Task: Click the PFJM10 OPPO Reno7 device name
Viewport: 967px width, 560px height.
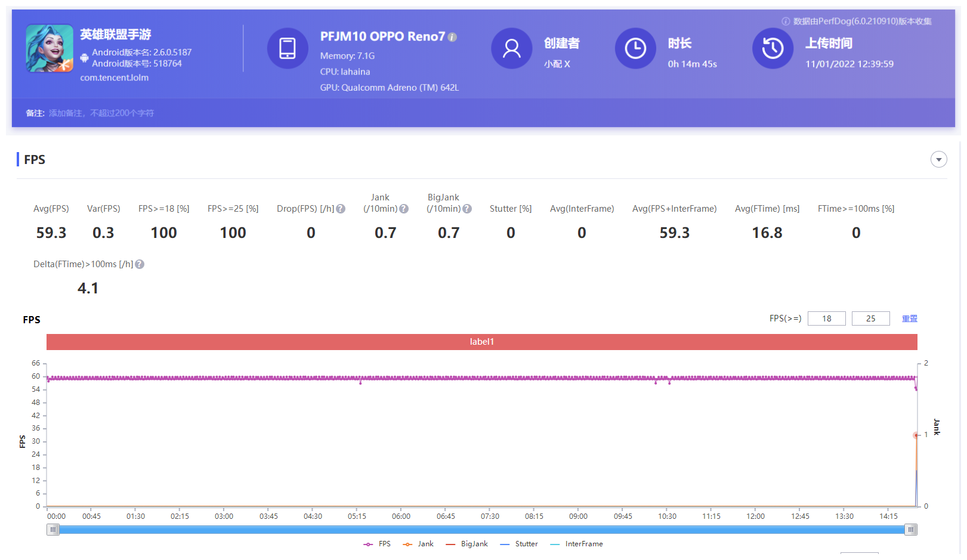Action: click(x=382, y=36)
